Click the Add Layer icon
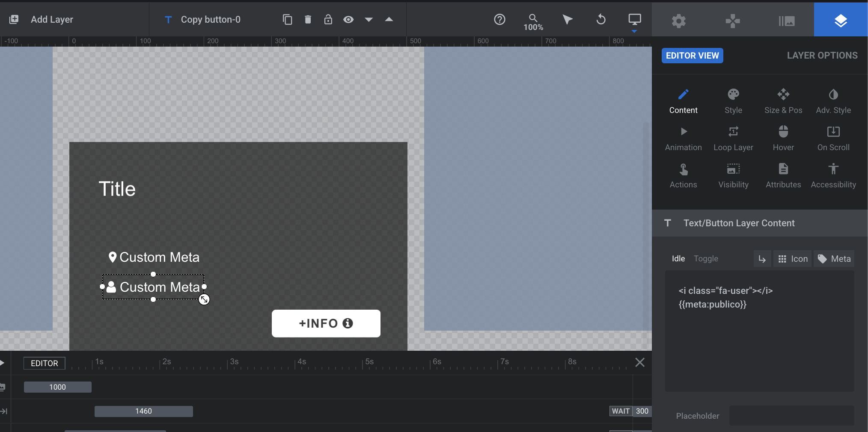The width and height of the screenshot is (868, 432). [x=14, y=19]
